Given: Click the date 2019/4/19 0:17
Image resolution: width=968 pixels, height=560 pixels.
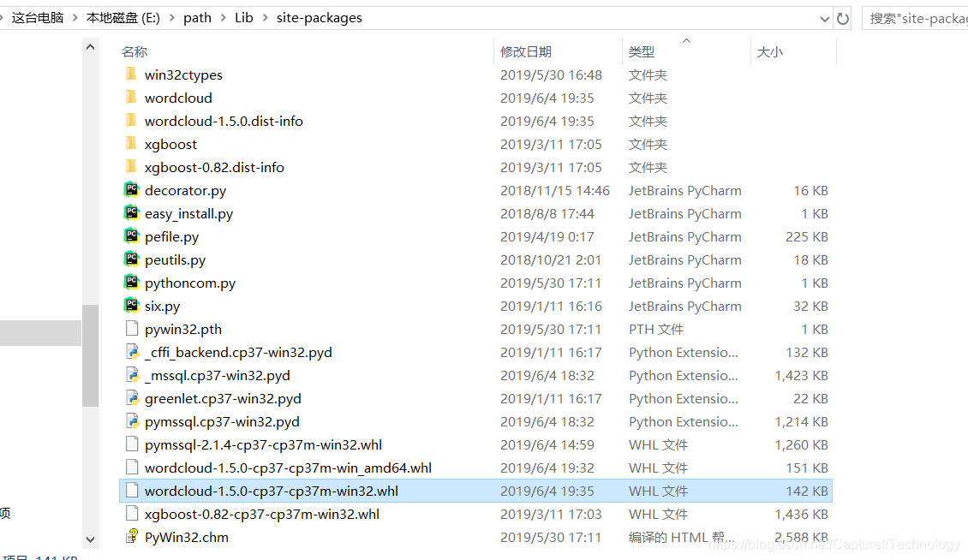Looking at the screenshot, I should [x=547, y=237].
